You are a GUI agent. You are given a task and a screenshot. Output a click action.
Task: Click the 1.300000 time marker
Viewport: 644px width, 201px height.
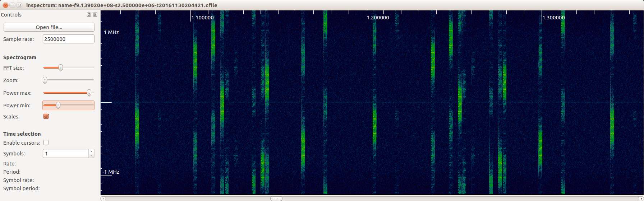[554, 18]
